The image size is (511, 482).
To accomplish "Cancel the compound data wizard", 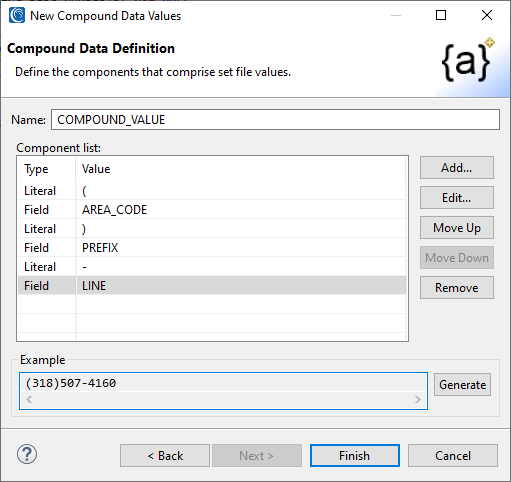I will pyautogui.click(x=453, y=456).
